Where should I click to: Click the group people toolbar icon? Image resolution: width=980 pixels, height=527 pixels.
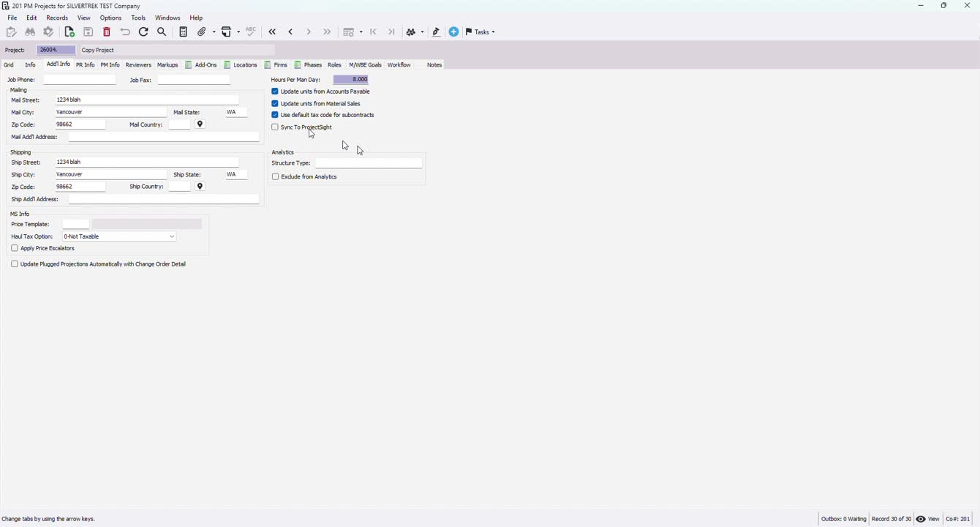point(411,32)
